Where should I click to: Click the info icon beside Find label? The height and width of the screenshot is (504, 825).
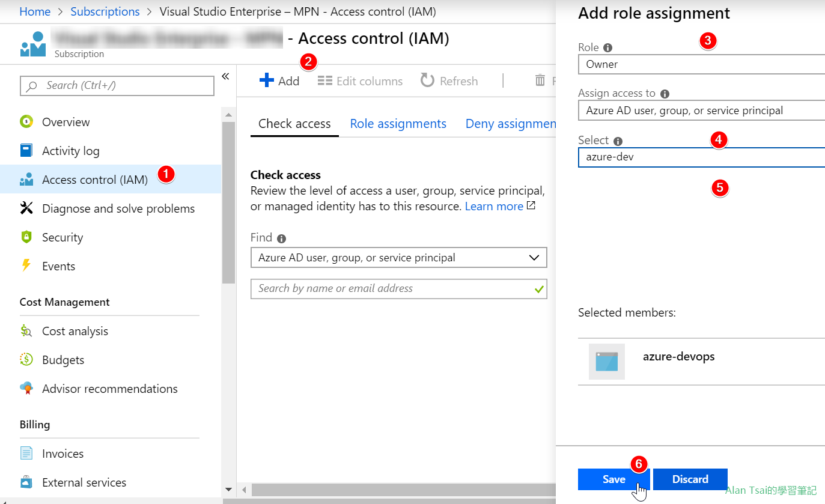tap(281, 238)
